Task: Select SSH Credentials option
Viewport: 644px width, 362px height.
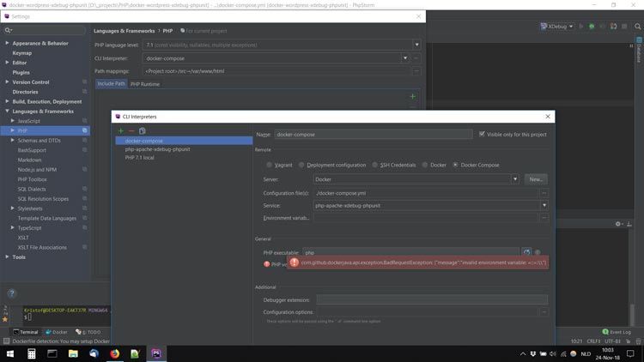Action: (x=374, y=165)
